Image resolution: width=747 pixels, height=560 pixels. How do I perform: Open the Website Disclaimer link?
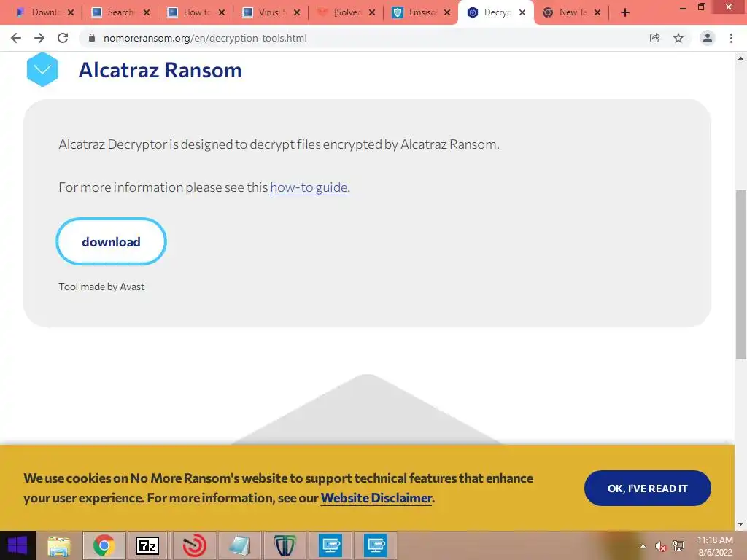(376, 497)
